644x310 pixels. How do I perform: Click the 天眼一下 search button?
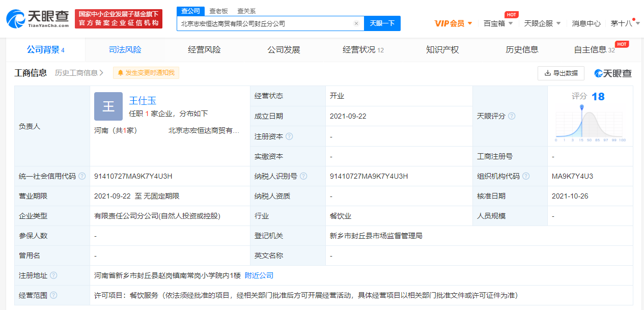pos(382,23)
